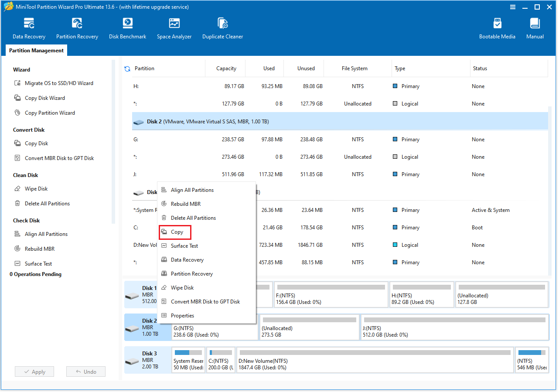Screen dimensions: 559x392
Task: Switch to the Partition Management tab
Action: [x=36, y=51]
